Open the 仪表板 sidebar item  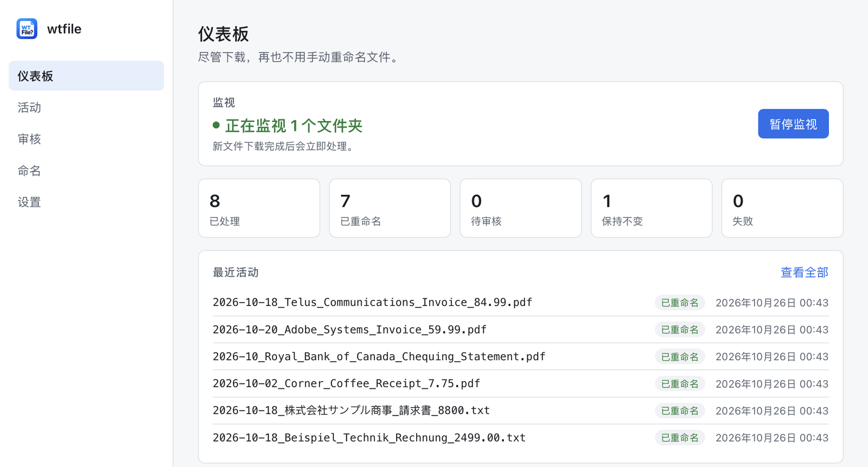click(x=86, y=76)
